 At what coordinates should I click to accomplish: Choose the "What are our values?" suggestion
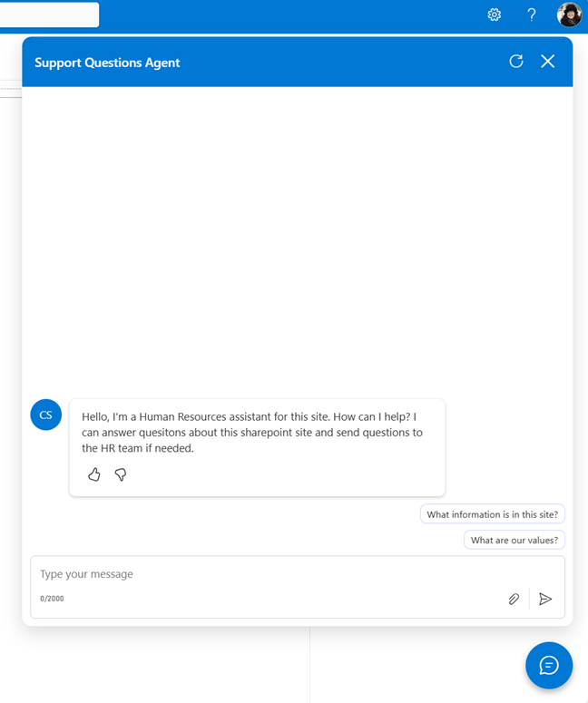point(514,540)
